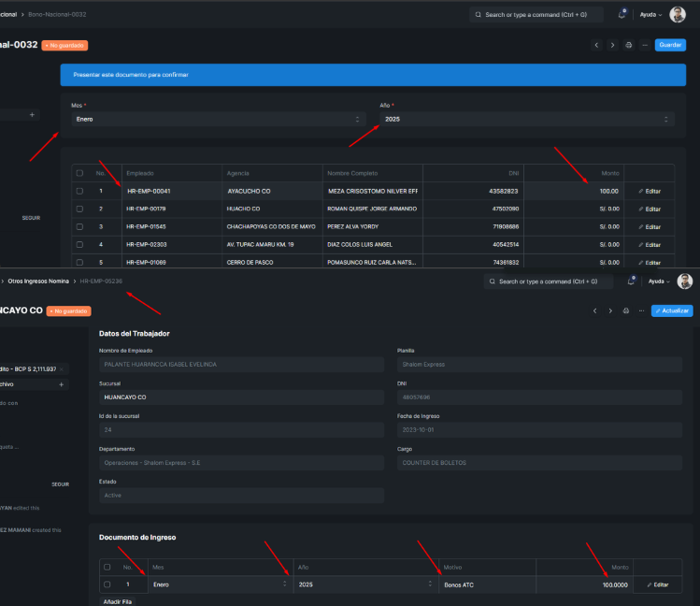The width and height of the screenshot is (700, 606).
Task: Edit the row of PEREZ ALVA YORDY
Action: pos(650,227)
